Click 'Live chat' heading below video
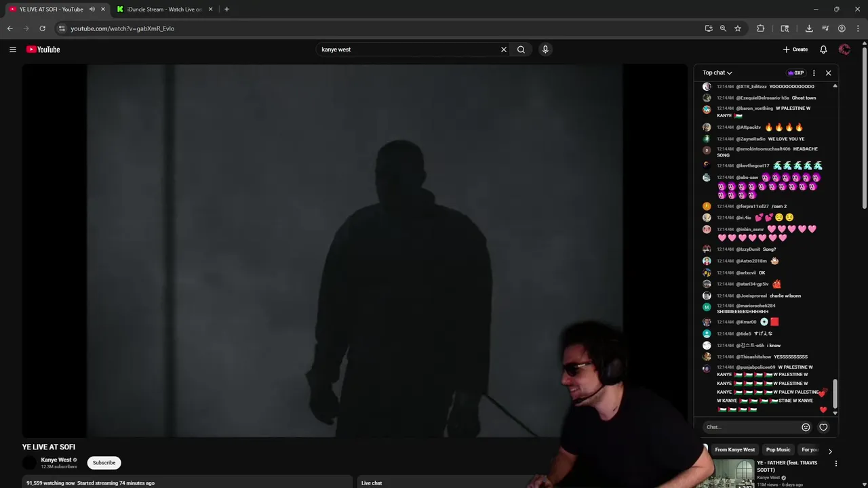The height and width of the screenshot is (488, 868). point(372,483)
